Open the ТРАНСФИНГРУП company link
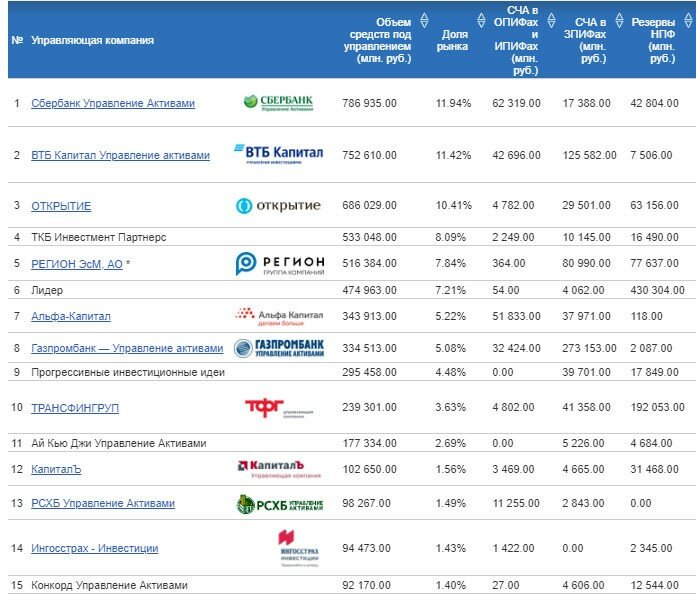 tap(76, 408)
